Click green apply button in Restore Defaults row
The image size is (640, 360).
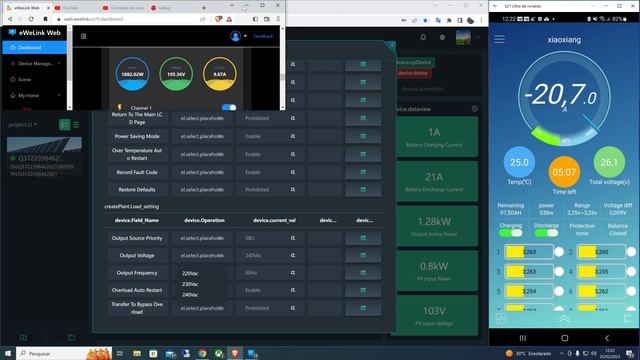coord(363,190)
